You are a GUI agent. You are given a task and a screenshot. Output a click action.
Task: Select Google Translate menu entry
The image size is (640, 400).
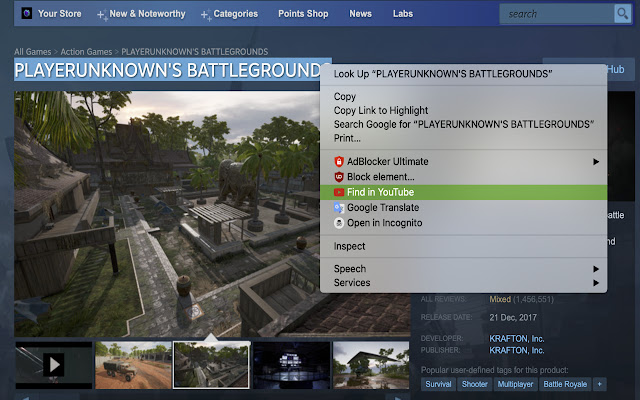[463, 208]
